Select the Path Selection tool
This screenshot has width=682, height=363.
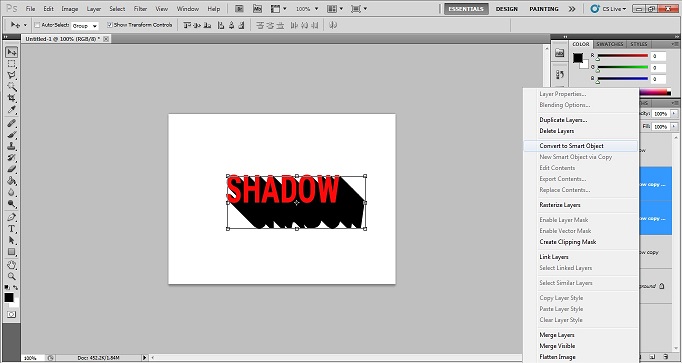click(12, 240)
